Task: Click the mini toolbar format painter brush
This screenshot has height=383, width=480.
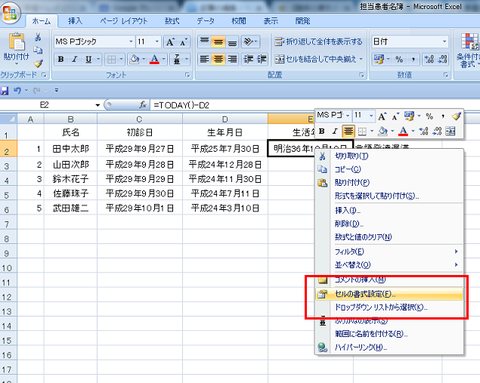Action: [456, 116]
